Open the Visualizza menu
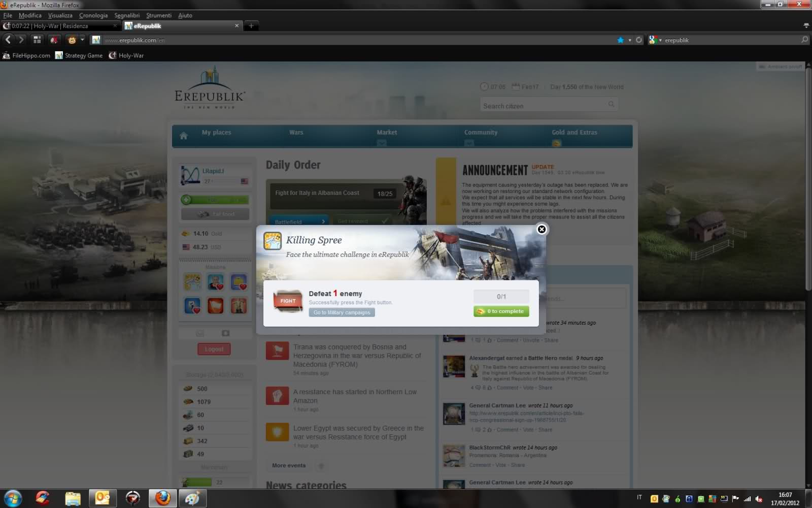 [60, 15]
